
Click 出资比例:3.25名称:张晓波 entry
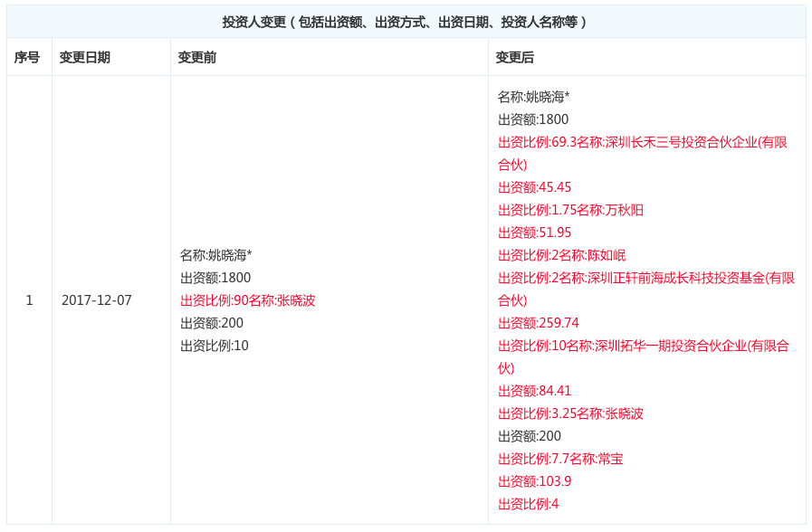point(570,413)
